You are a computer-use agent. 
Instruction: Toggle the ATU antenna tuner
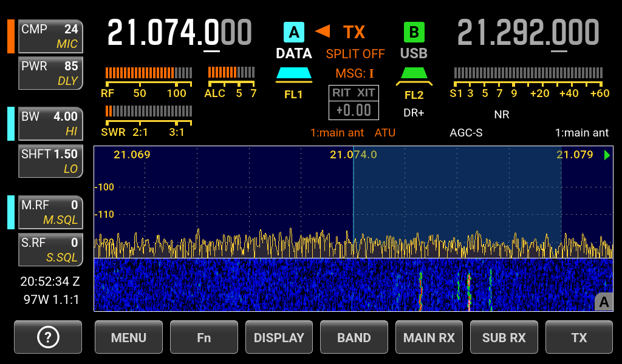click(384, 133)
